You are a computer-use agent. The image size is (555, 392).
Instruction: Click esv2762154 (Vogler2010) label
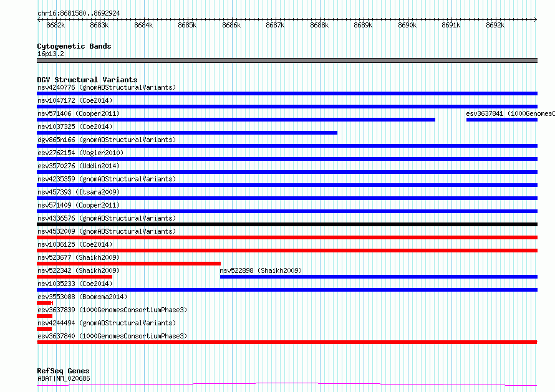click(80, 153)
